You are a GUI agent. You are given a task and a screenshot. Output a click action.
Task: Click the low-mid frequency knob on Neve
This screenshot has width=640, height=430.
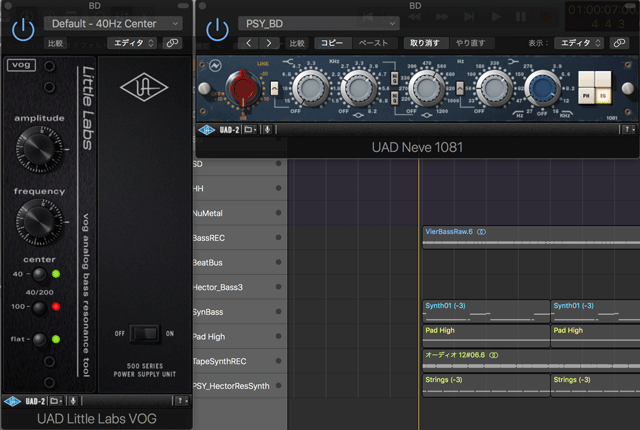(x=427, y=88)
